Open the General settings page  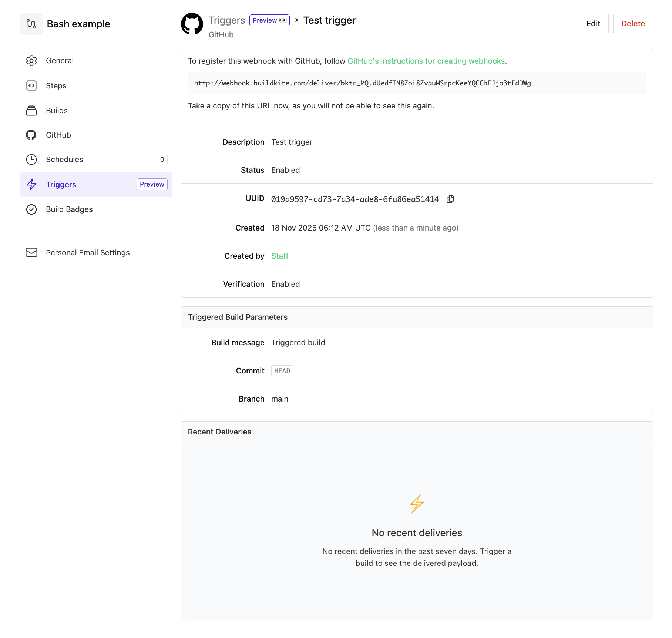point(60,61)
